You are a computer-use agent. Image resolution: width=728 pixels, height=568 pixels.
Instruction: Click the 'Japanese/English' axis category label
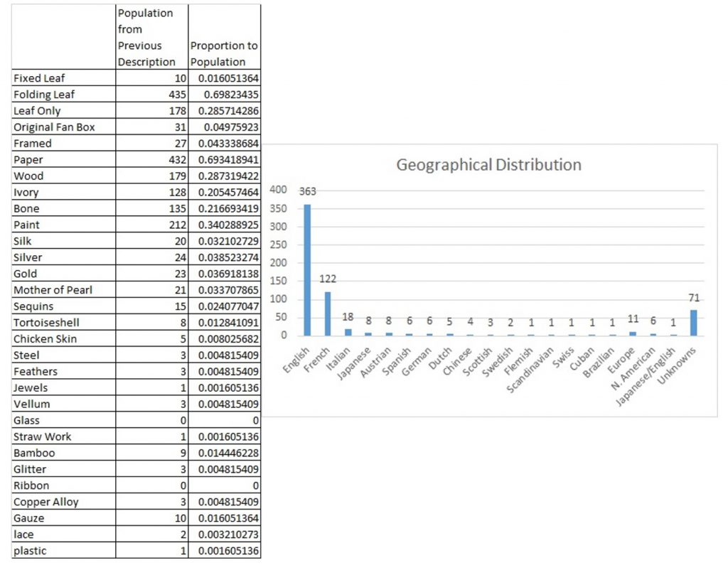[x=646, y=377]
